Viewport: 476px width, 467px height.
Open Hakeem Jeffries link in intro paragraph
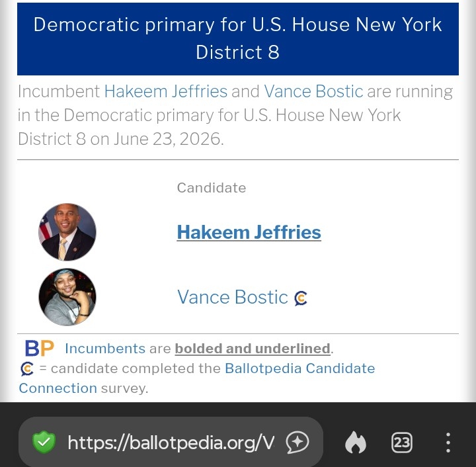coord(165,91)
